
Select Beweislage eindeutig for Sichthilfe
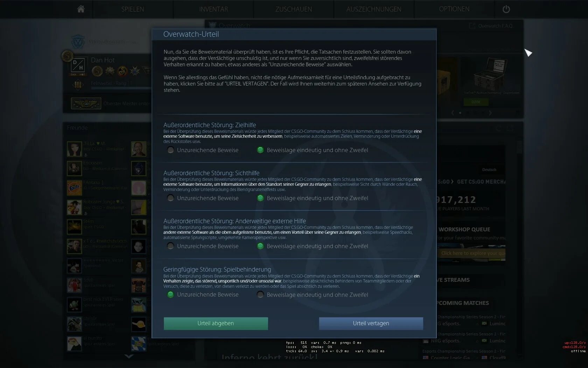260,198
